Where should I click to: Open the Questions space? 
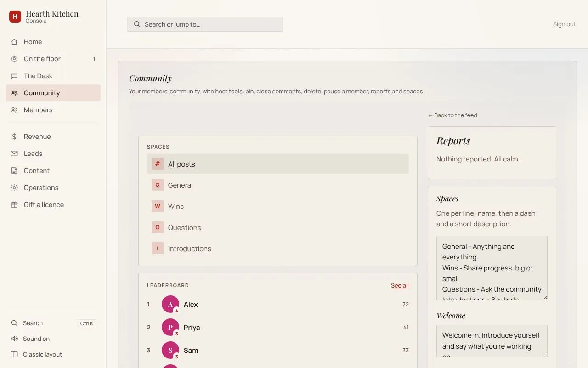tap(278, 227)
